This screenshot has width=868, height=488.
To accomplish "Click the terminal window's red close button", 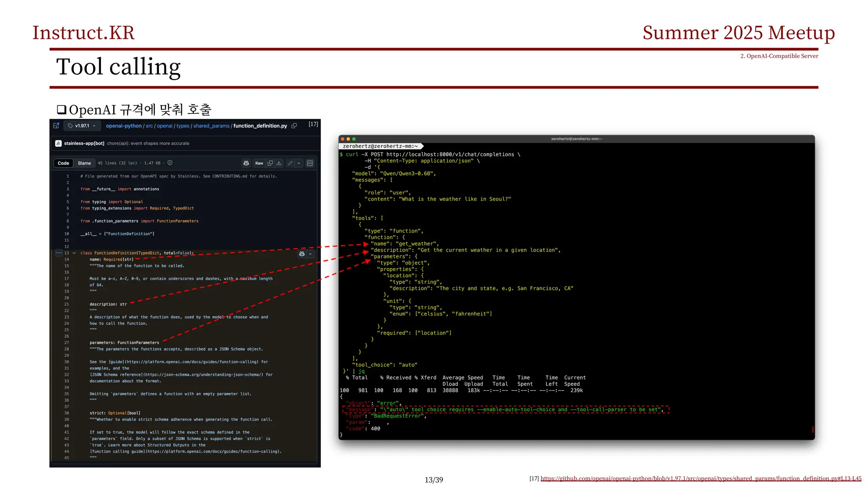I will [342, 139].
